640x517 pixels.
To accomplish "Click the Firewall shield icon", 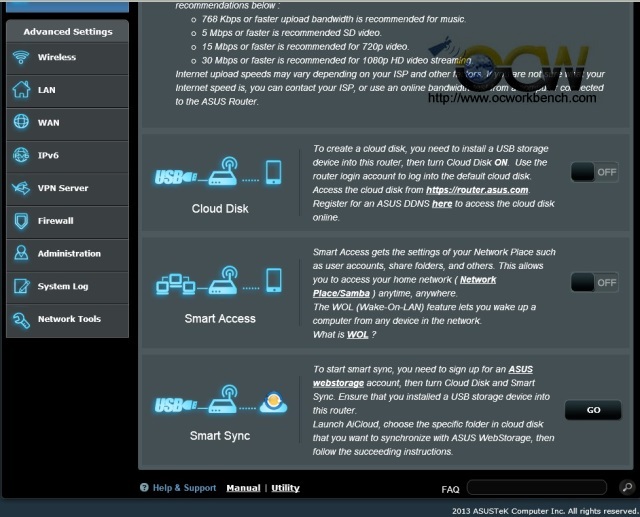I will pyautogui.click(x=21, y=221).
